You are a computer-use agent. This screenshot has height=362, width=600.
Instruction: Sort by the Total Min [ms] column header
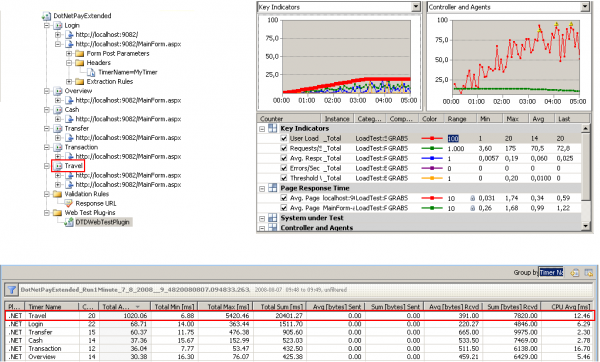(173, 307)
